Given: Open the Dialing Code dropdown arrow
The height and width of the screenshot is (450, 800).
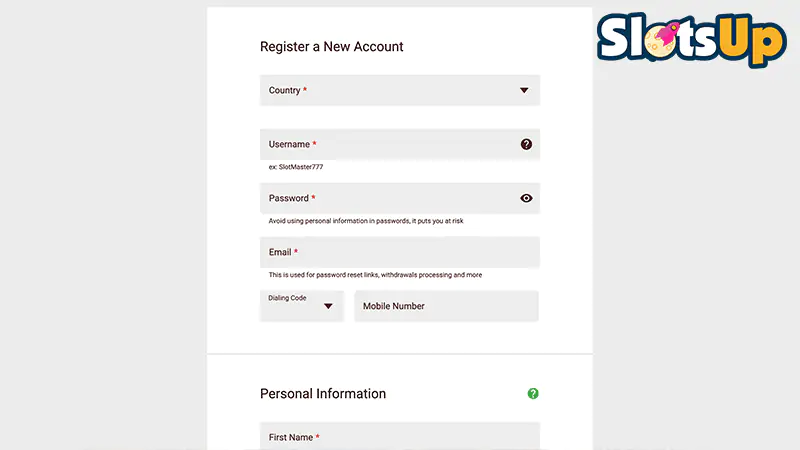Looking at the screenshot, I should pyautogui.click(x=328, y=306).
